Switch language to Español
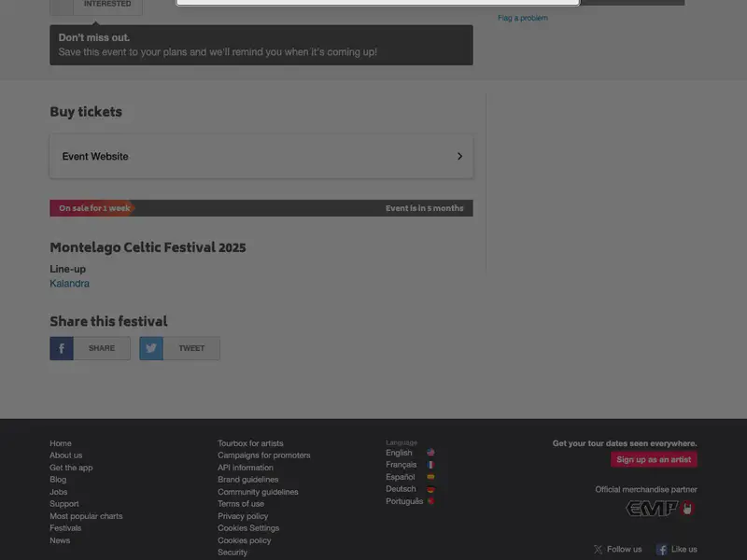Screen dimensions: 747x560 [x=401, y=477]
